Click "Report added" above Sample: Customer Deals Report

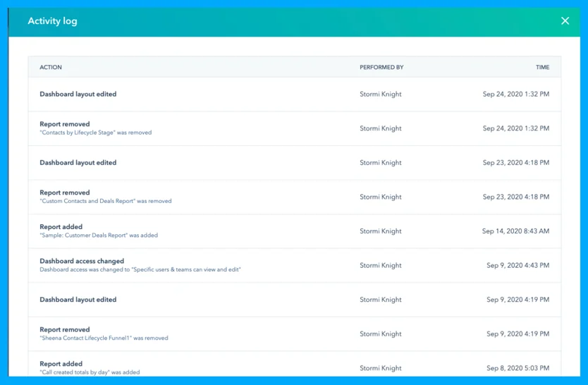pos(61,227)
